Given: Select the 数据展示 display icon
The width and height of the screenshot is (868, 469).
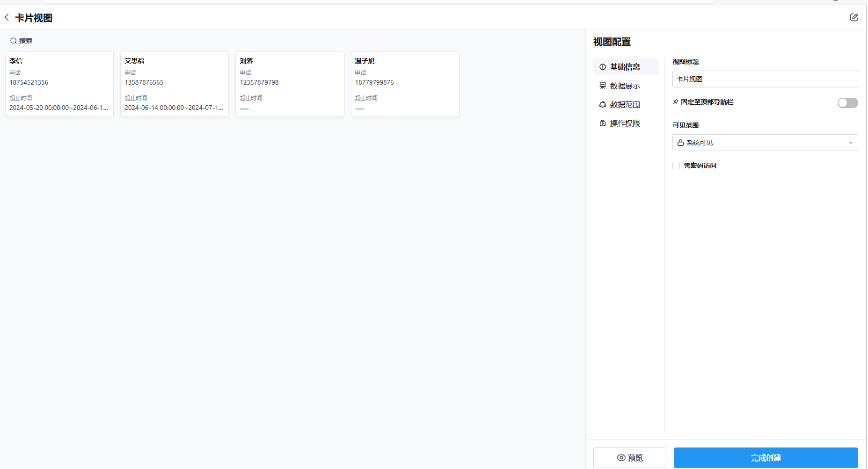Looking at the screenshot, I should click(x=603, y=86).
